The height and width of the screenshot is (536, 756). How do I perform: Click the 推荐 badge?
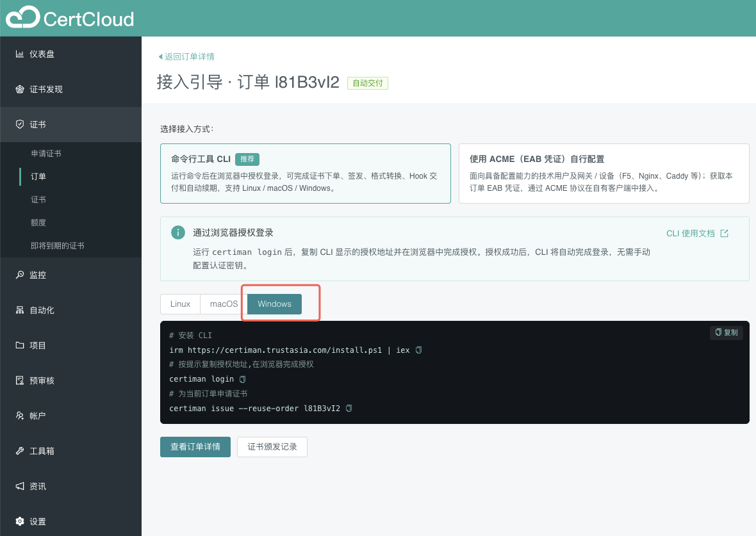tap(247, 159)
